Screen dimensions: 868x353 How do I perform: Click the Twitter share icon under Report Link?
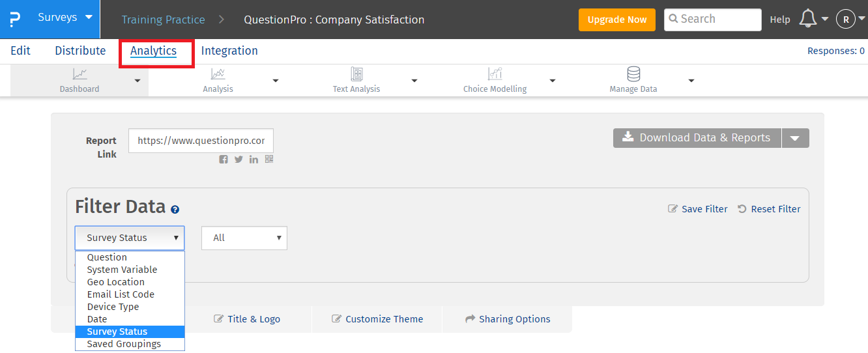pyautogui.click(x=239, y=160)
